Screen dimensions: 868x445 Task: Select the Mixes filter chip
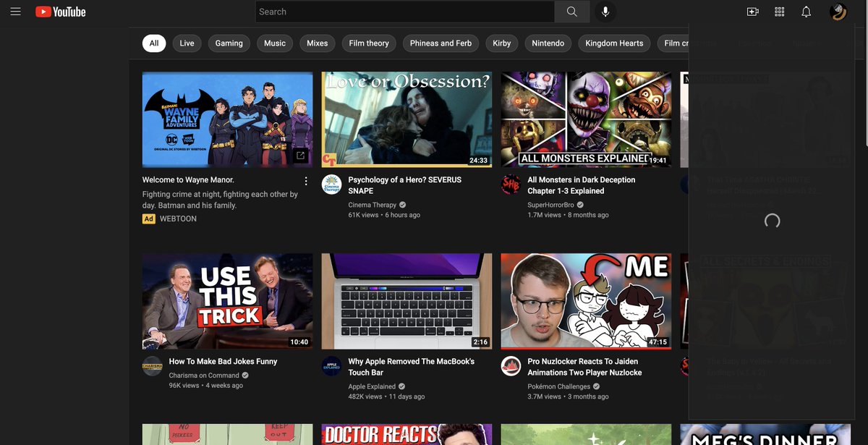pyautogui.click(x=317, y=43)
